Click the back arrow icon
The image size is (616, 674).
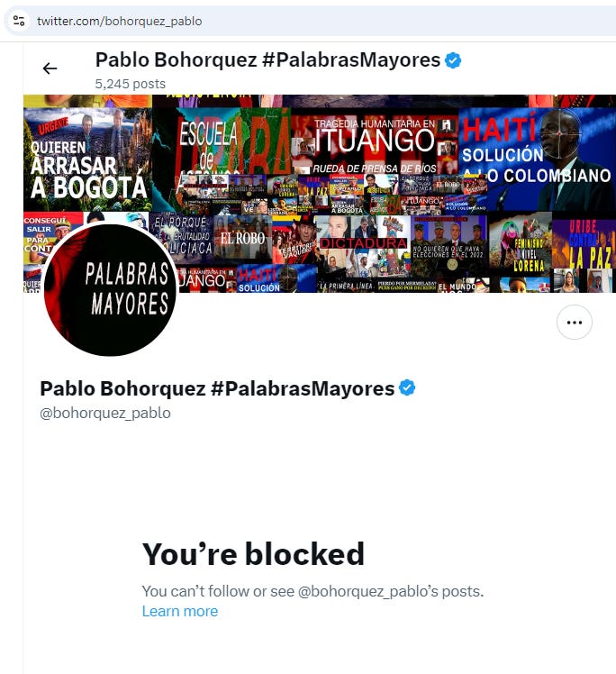click(50, 68)
